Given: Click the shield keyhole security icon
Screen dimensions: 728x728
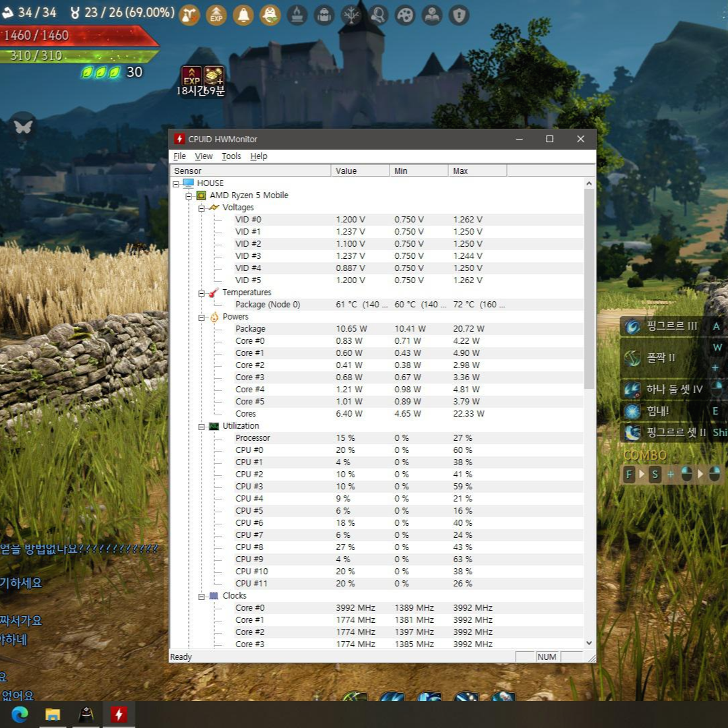Looking at the screenshot, I should (x=459, y=16).
